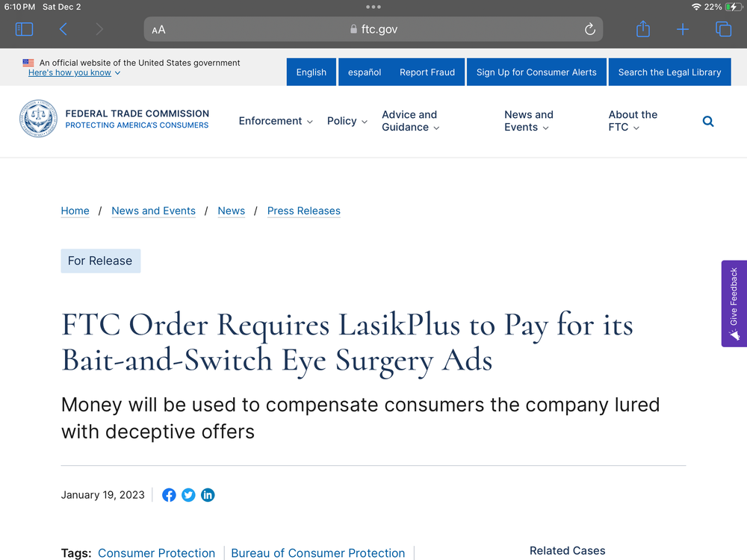Show the tab overview
This screenshot has width=747, height=560.
pyautogui.click(x=723, y=29)
